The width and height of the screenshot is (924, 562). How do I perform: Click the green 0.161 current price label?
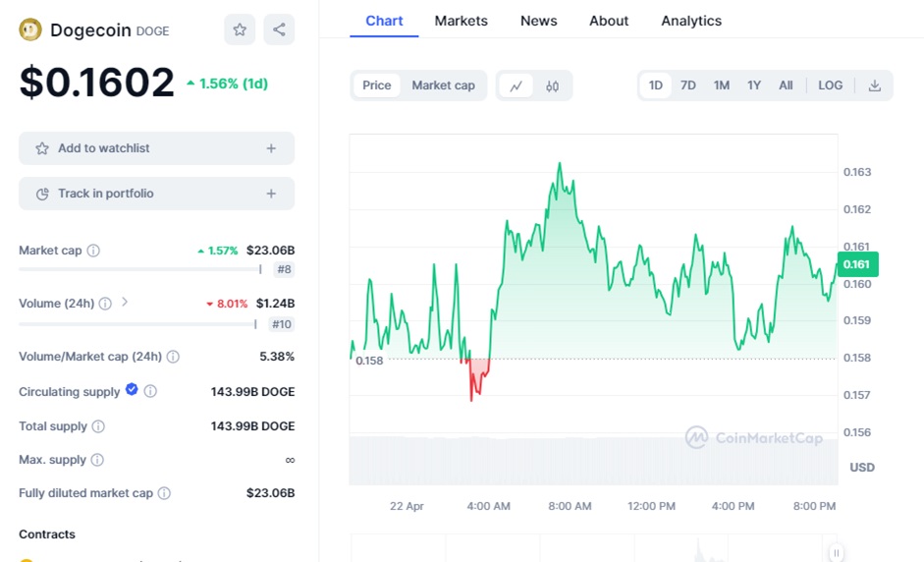(858, 263)
